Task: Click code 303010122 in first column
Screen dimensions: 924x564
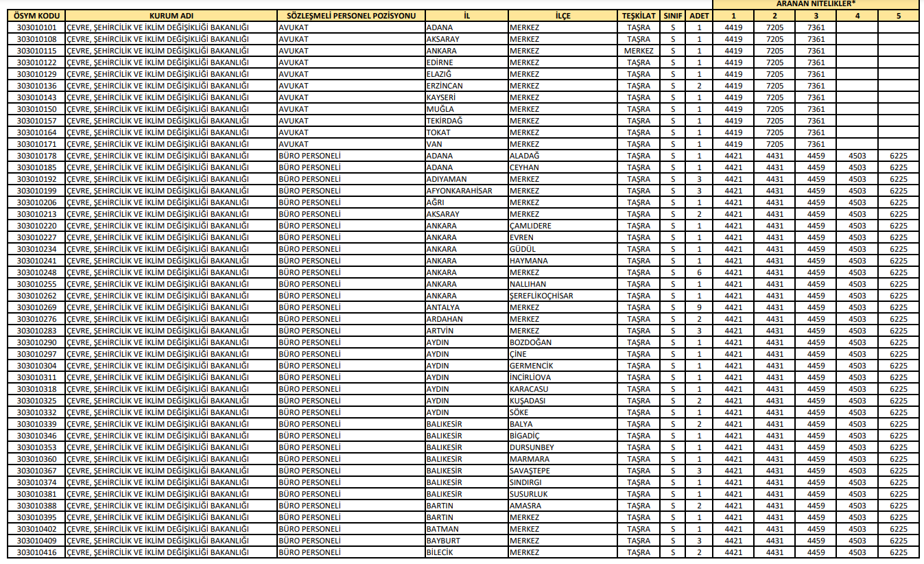Action: tap(36, 62)
